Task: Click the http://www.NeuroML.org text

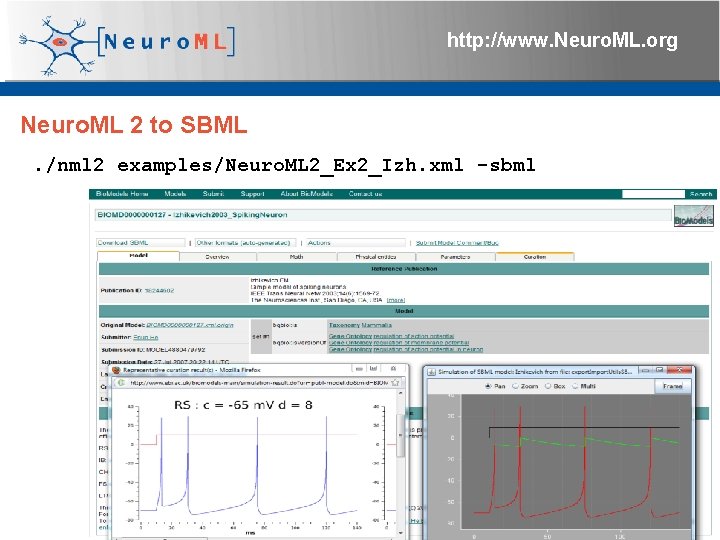Action: click(562, 40)
